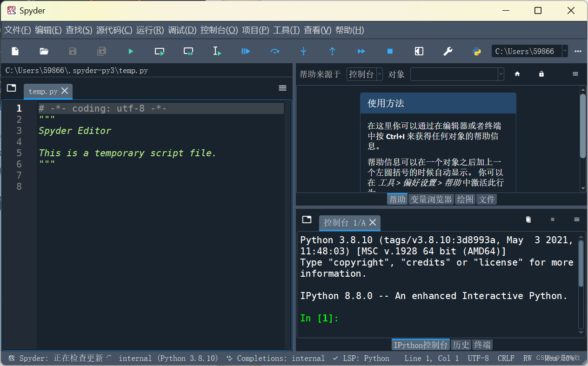The height and width of the screenshot is (366, 588).
Task: Save all files from the toolbar
Action: click(102, 51)
